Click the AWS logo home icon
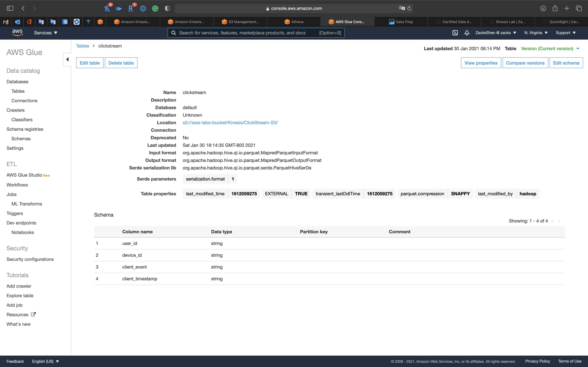Image resolution: width=588 pixels, height=367 pixels. [x=17, y=33]
